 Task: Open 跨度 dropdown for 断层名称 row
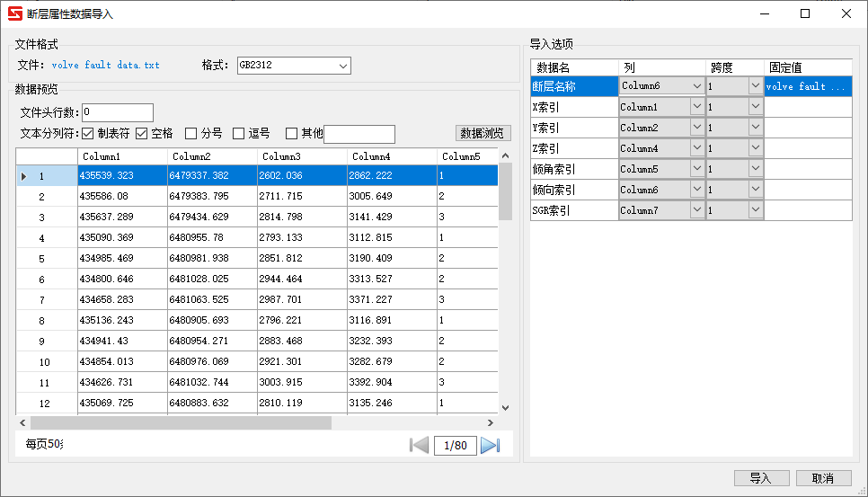coord(756,85)
